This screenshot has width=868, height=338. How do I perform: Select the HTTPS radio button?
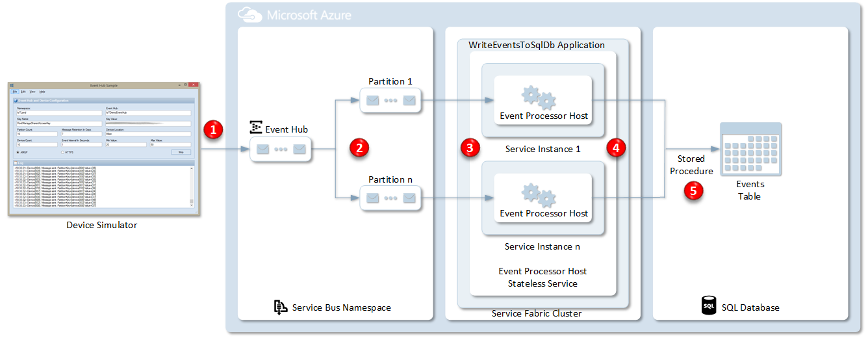tap(62, 152)
